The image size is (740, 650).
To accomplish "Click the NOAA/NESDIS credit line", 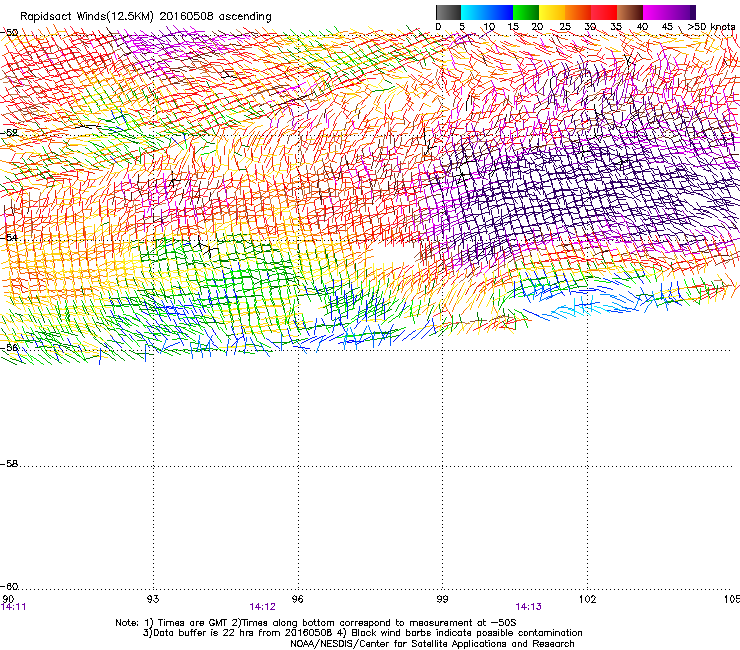I will (432, 644).
